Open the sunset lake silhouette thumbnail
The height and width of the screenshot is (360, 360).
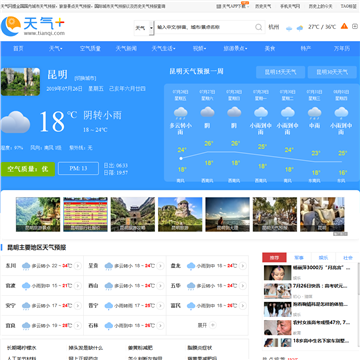[x=227, y=214]
